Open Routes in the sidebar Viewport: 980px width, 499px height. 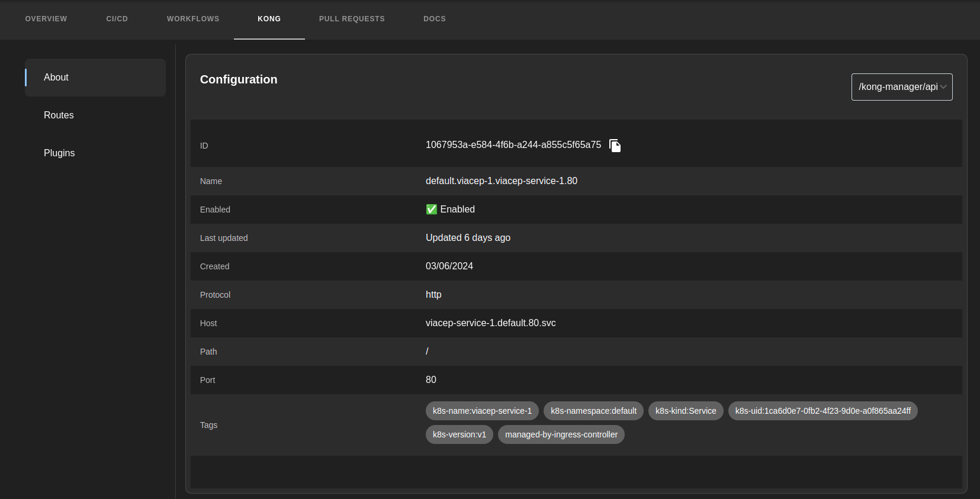pos(95,115)
